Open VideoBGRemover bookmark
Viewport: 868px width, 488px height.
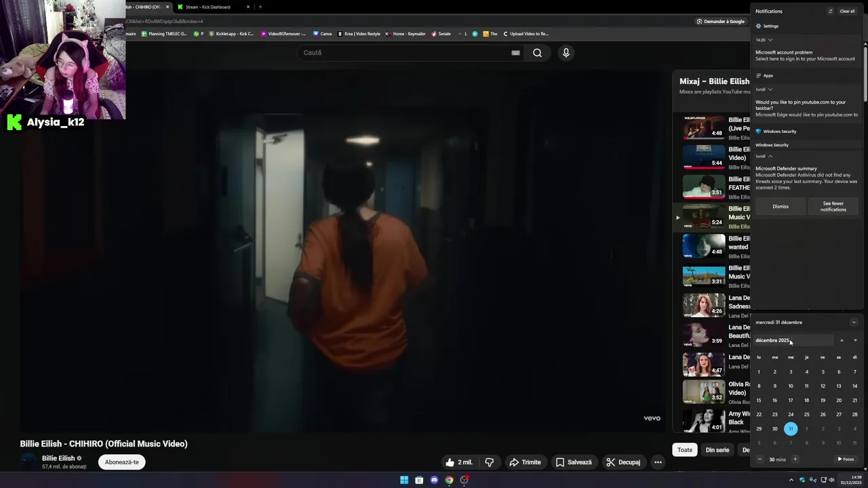[x=283, y=34]
